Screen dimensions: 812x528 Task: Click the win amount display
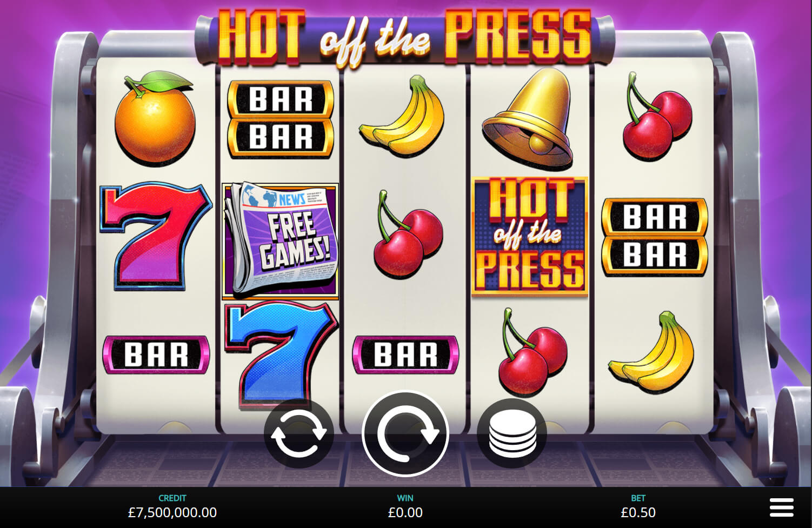[x=405, y=507]
